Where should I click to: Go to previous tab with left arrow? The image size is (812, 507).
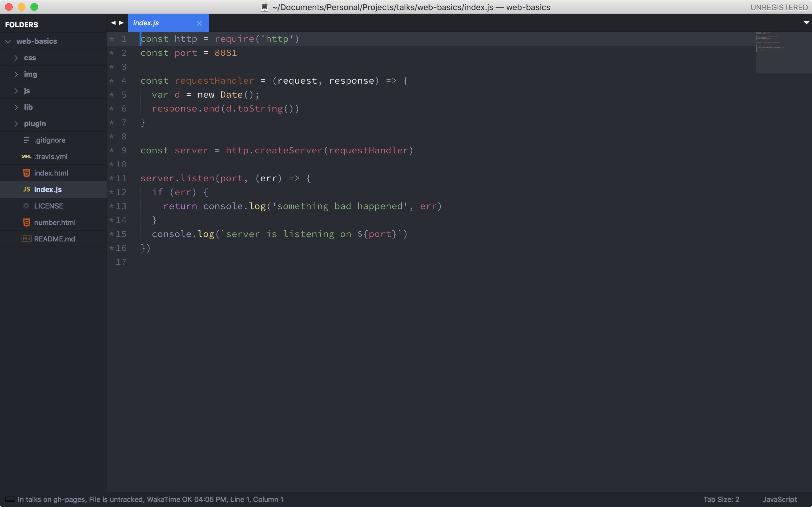(113, 23)
